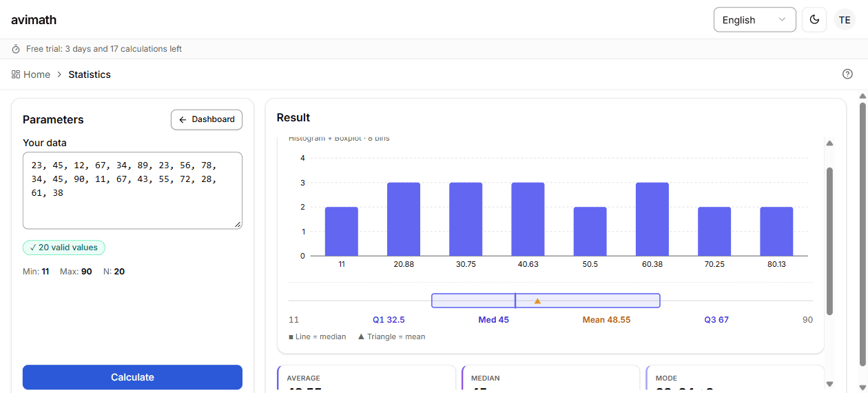Click the page scrollbar thumb
This screenshot has height=393, width=868.
click(862, 234)
